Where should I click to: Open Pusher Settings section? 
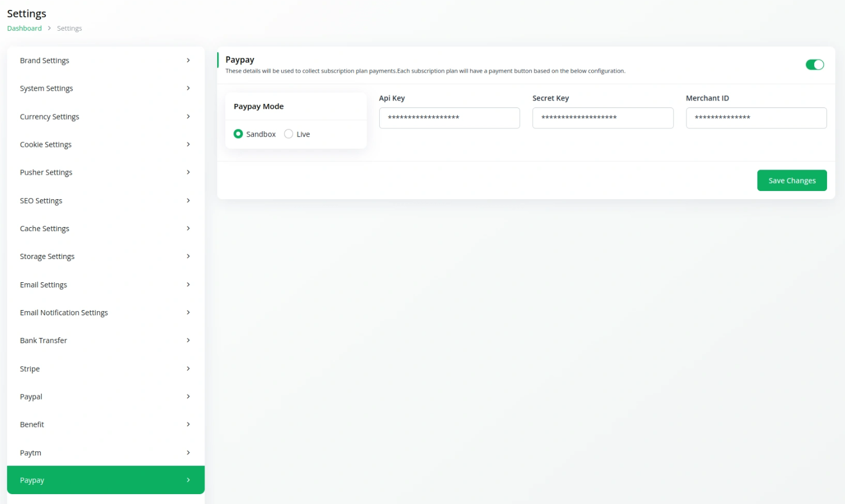pyautogui.click(x=106, y=172)
